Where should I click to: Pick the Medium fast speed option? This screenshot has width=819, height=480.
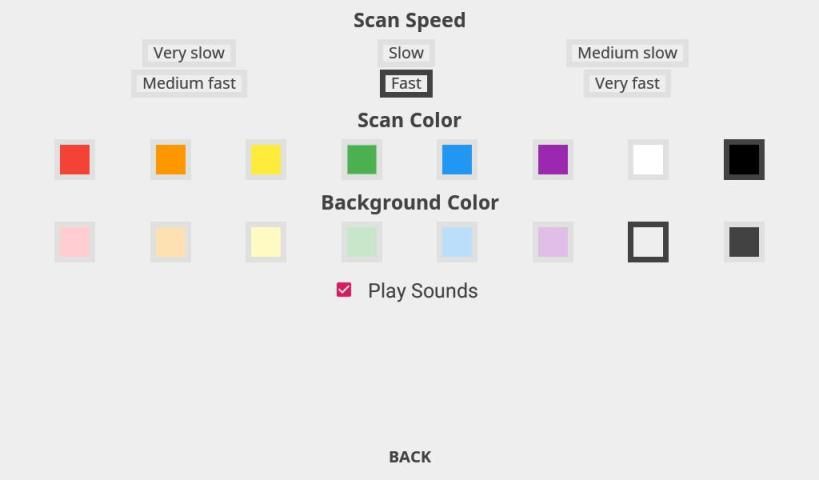point(189,83)
